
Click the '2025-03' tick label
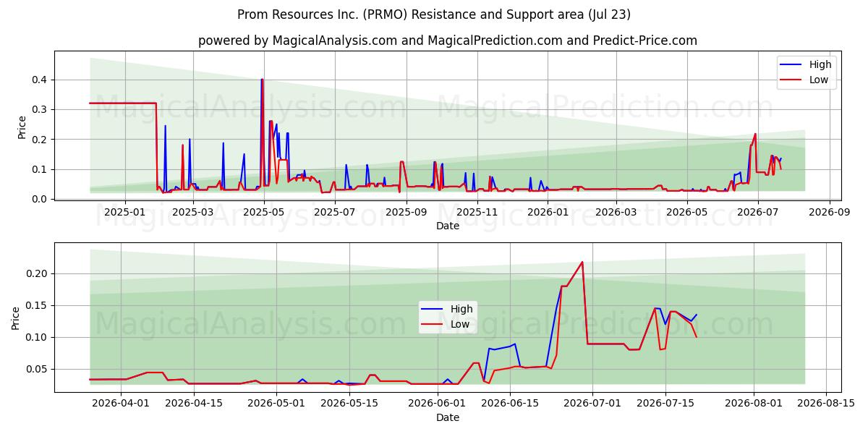[194, 213]
